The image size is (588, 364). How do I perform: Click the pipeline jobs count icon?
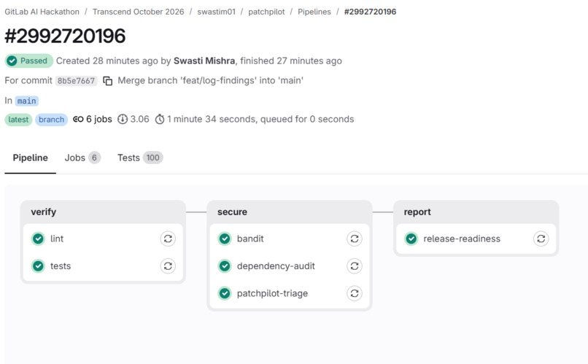point(78,119)
